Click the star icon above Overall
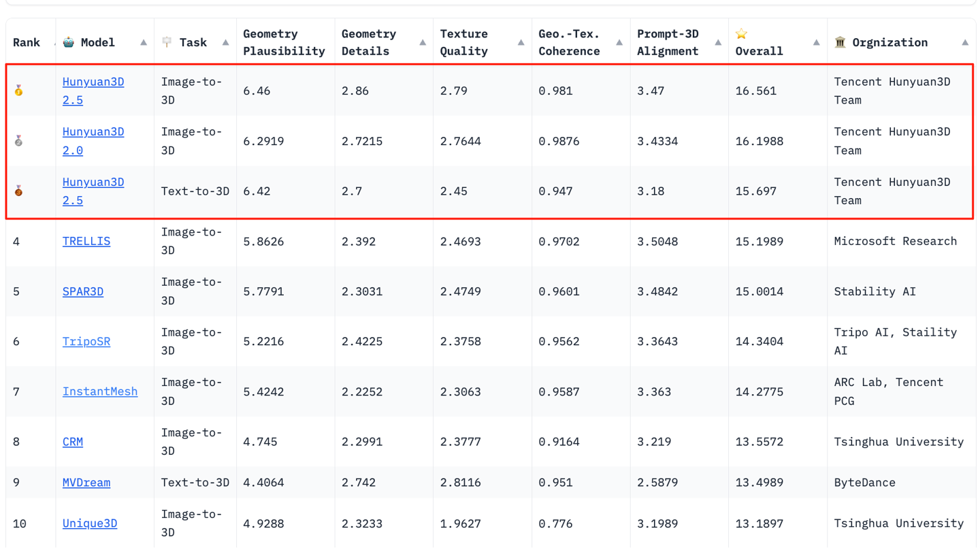The image size is (980, 548). (742, 34)
